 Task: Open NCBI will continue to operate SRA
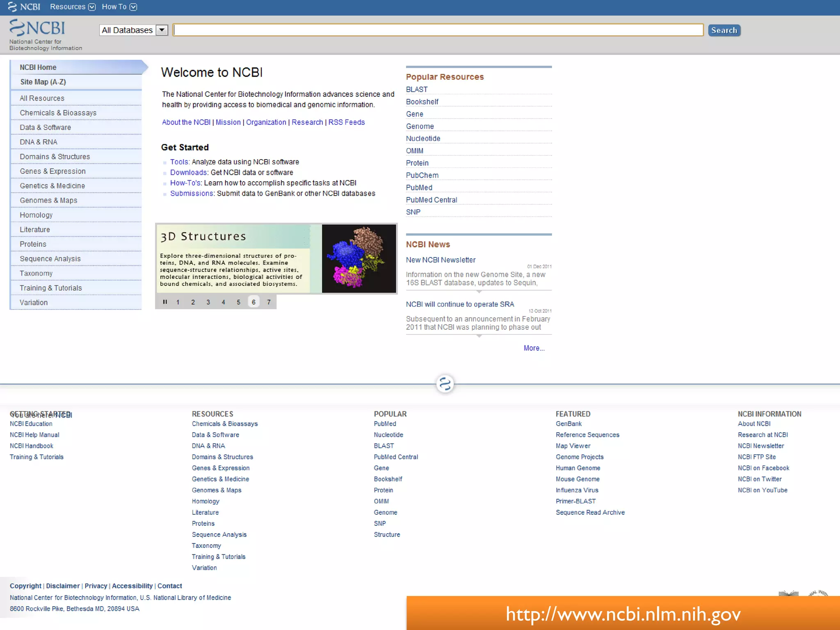click(460, 304)
